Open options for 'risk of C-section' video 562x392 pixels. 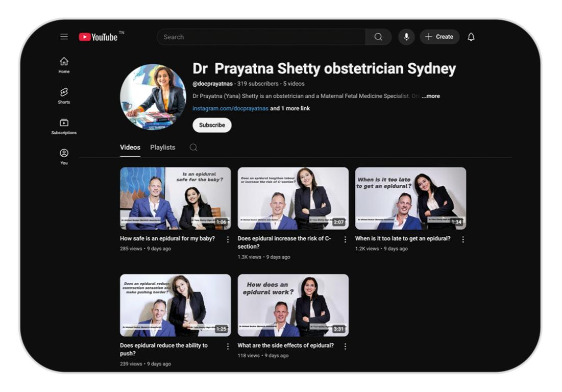point(345,239)
